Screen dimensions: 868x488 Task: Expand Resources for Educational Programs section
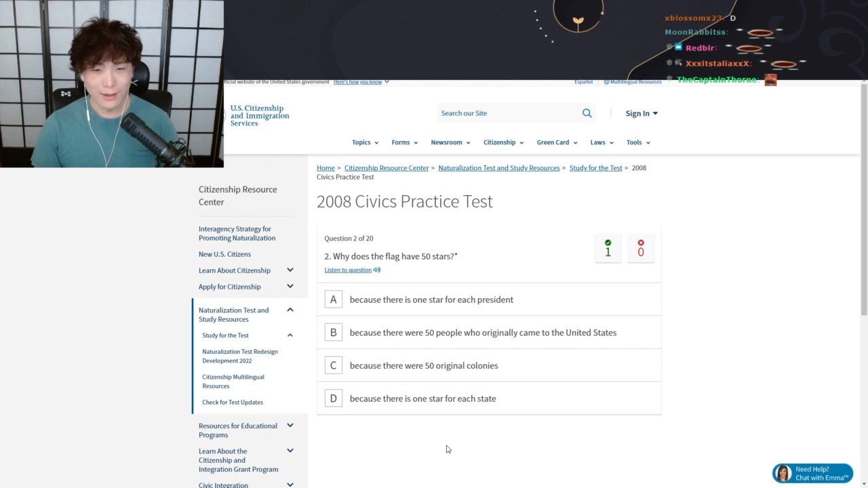tap(290, 426)
